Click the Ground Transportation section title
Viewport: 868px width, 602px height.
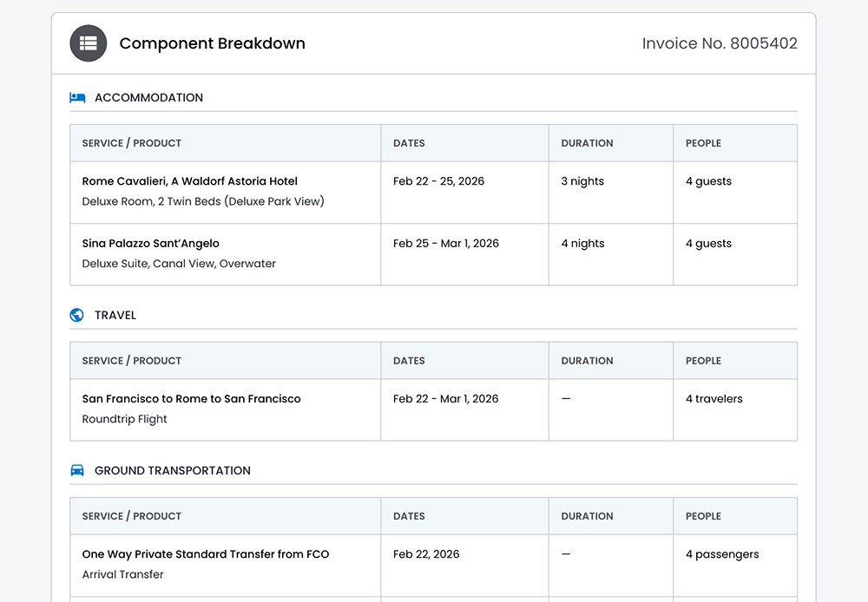point(172,470)
